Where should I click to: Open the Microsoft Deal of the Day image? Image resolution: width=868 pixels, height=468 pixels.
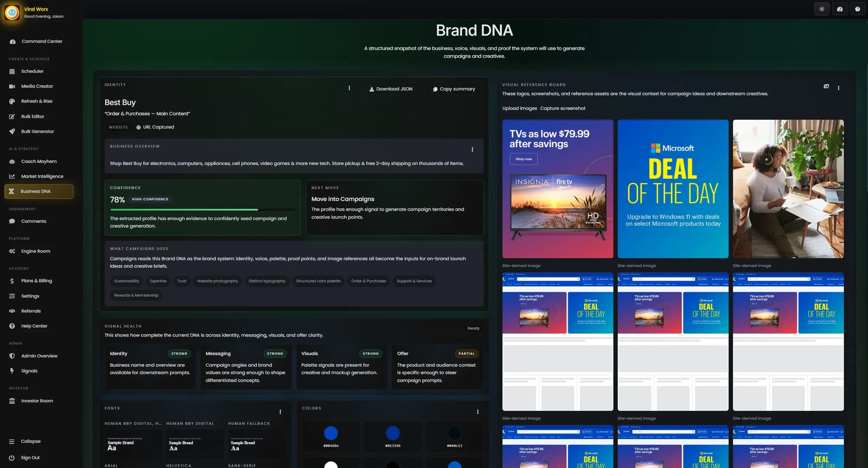click(x=673, y=189)
